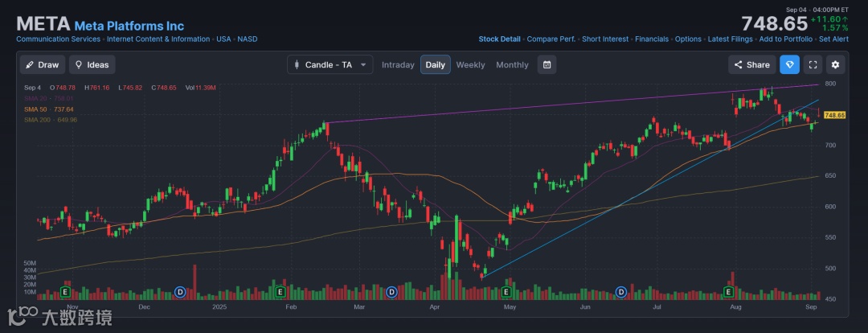Viewport: 868px width, 333px height.
Task: Open the Short Interest link
Action: pyautogui.click(x=605, y=39)
